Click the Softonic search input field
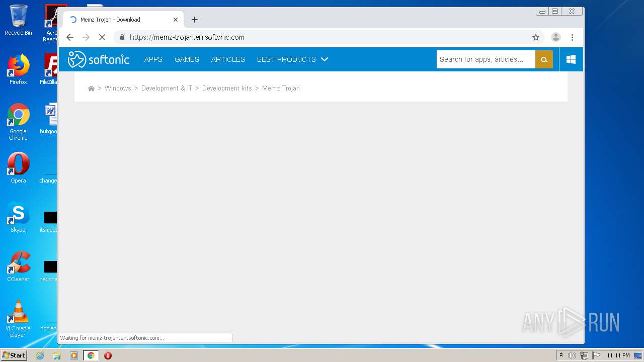This screenshot has width=644, height=362. pos(486,59)
